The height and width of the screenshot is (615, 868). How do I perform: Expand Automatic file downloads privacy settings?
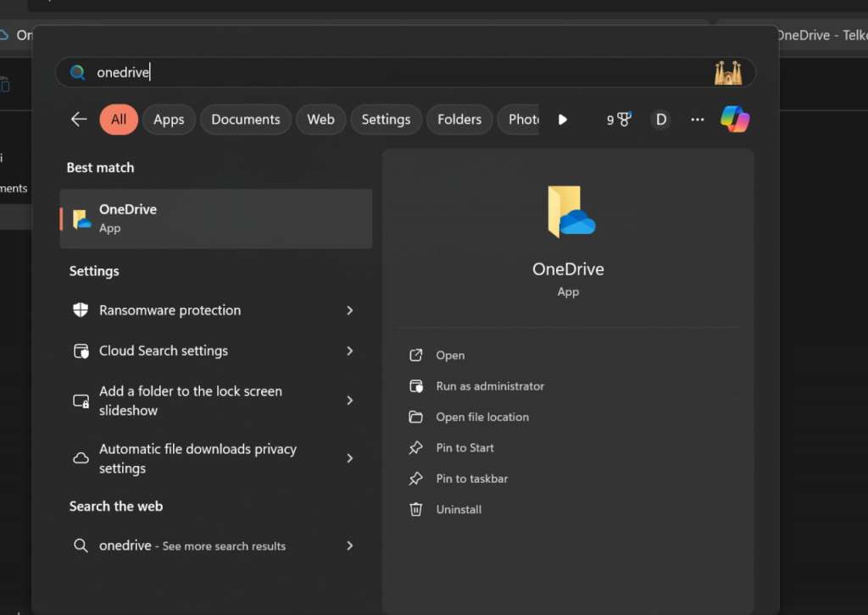coord(349,458)
